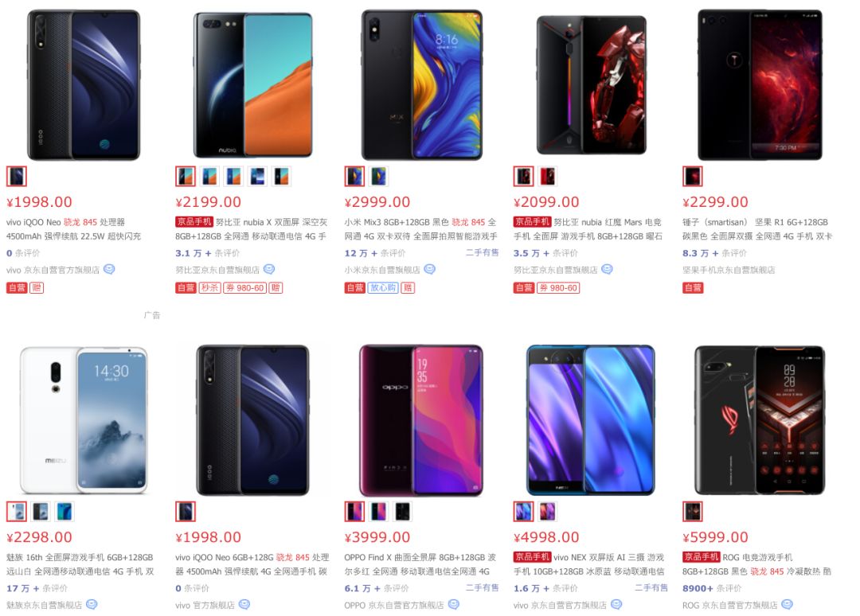The height and width of the screenshot is (616, 860).
Task: Click 放心购 tag under 小米 Mix3
Action: 383,288
